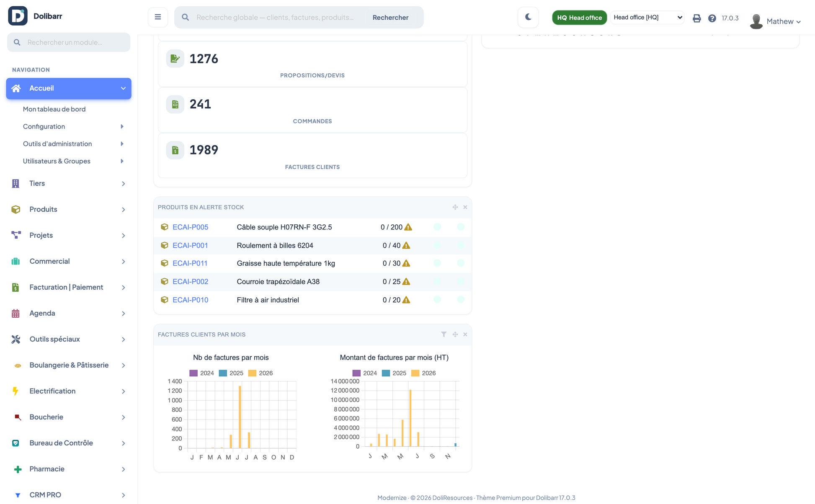
Task: Click the last status dot on ECAI-P010 row
Action: 461,299
